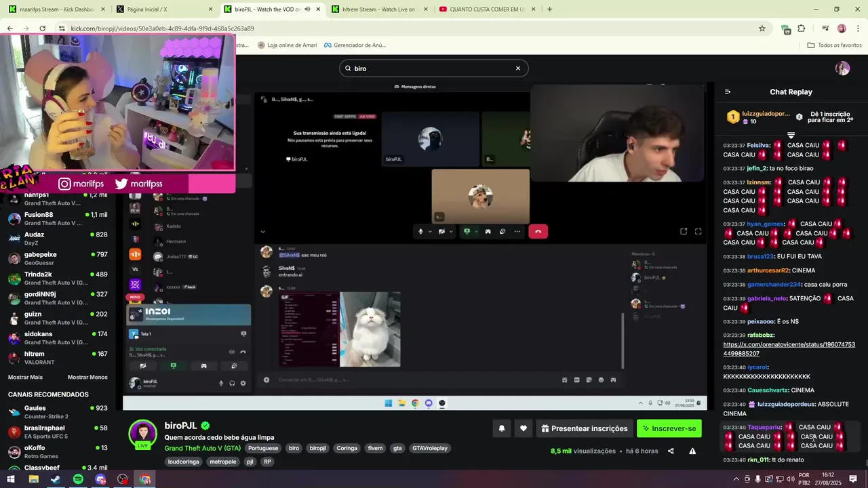Switch to Página Inicial / X tab

point(163,9)
